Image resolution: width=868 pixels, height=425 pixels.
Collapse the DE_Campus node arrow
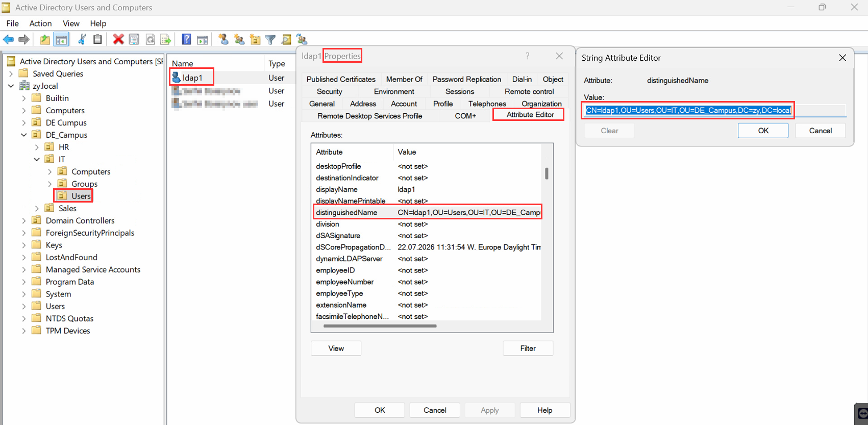click(x=24, y=135)
